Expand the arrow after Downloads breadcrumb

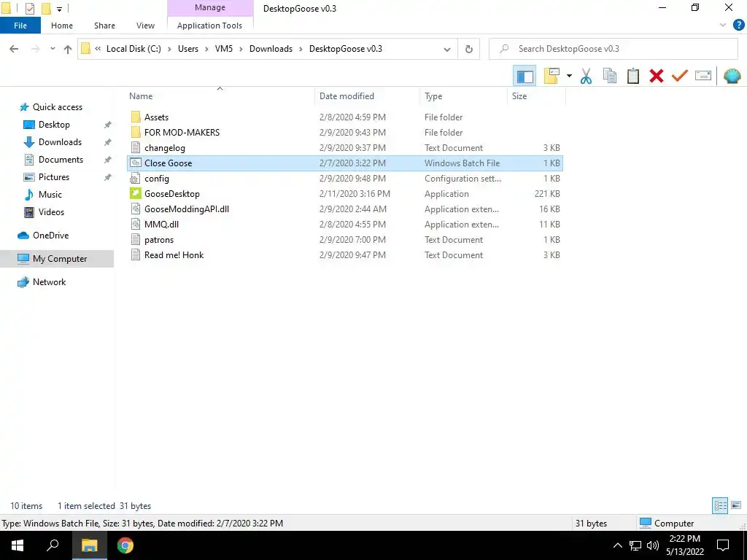click(301, 49)
